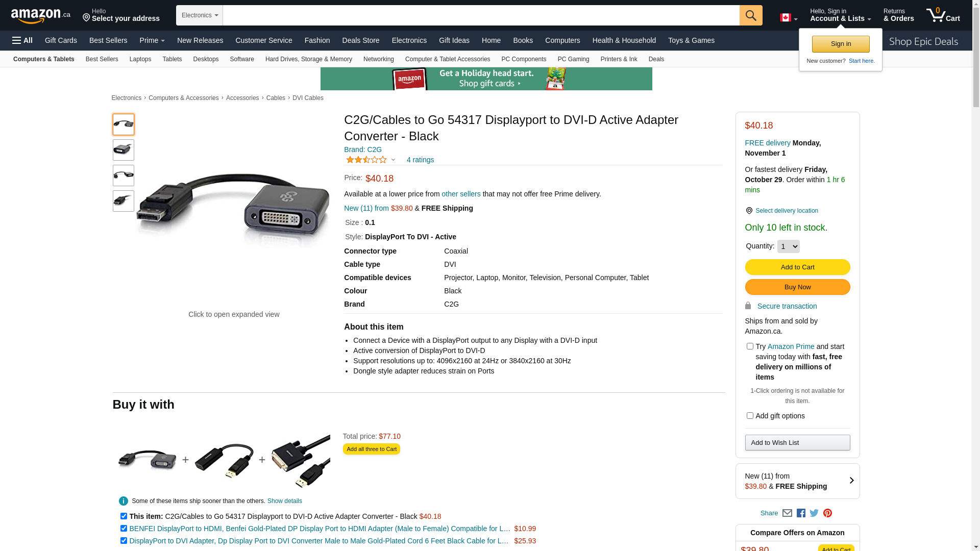This screenshot has height=551, width=980.
Task: Open the Canadian flag language selector
Action: [788, 18]
